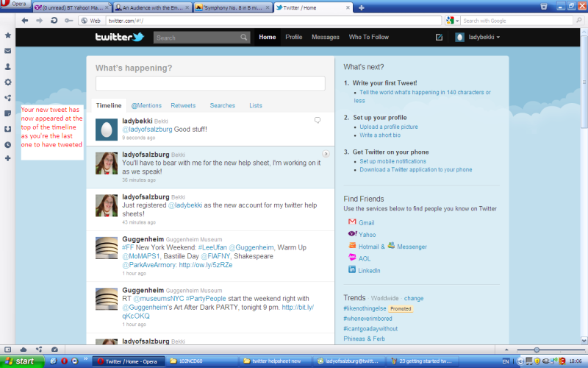Screen dimensions: 588x368
Task: Open 102NCD60 folder from taskbar
Action: pos(203,361)
